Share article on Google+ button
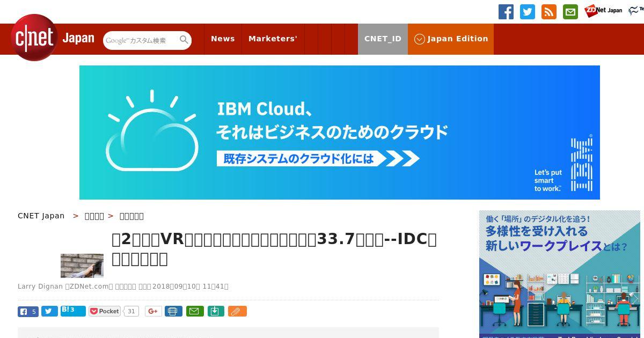644x338 pixels. (x=153, y=311)
